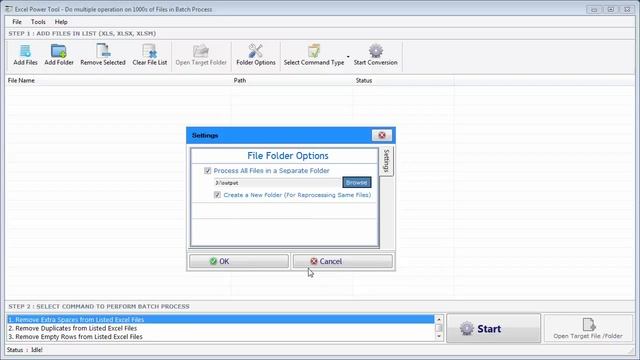Toggle the Create a New Folder checkbox

point(218,195)
